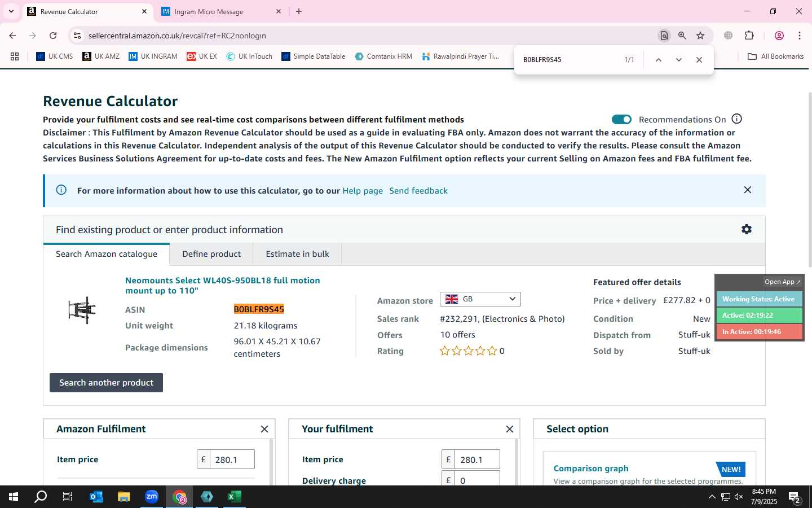Open the Chrome profile icon
This screenshot has width=812, height=508.
point(779,36)
